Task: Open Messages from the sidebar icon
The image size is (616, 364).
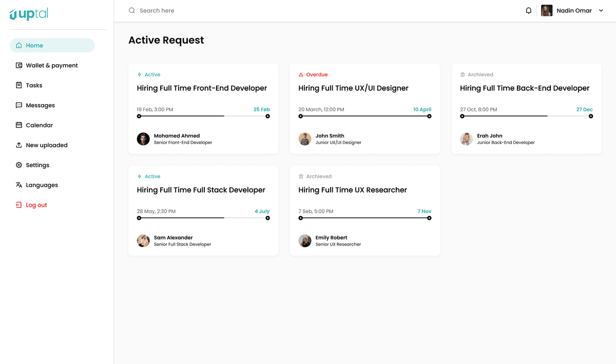Action: (x=18, y=105)
